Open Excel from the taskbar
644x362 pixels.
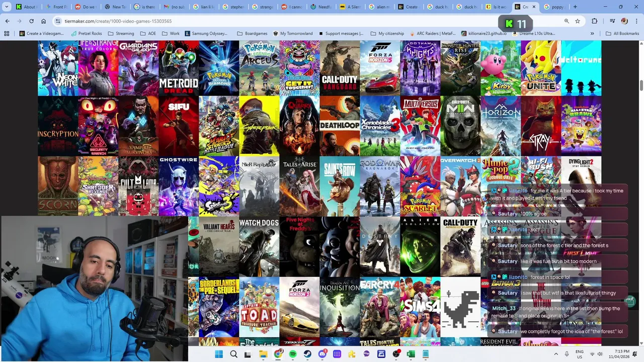[x=411, y=354]
